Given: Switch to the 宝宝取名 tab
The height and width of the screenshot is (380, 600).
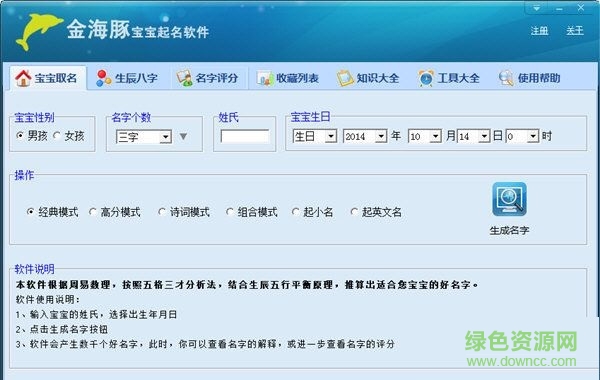Looking at the screenshot, I should coord(47,78).
